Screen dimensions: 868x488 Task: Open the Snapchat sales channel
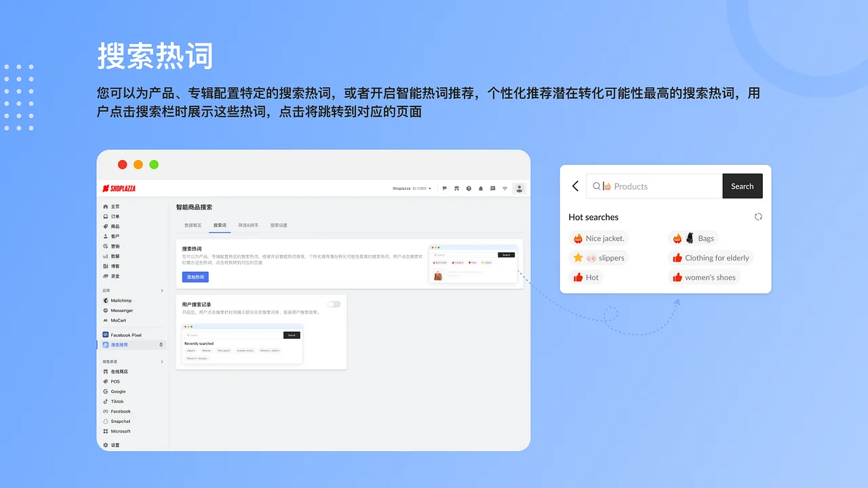tap(119, 421)
